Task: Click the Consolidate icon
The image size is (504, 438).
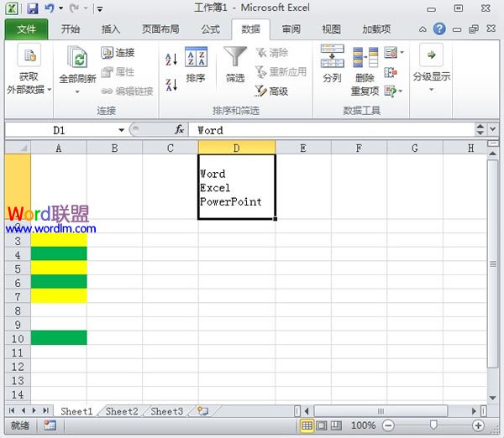Action: pyautogui.click(x=391, y=72)
